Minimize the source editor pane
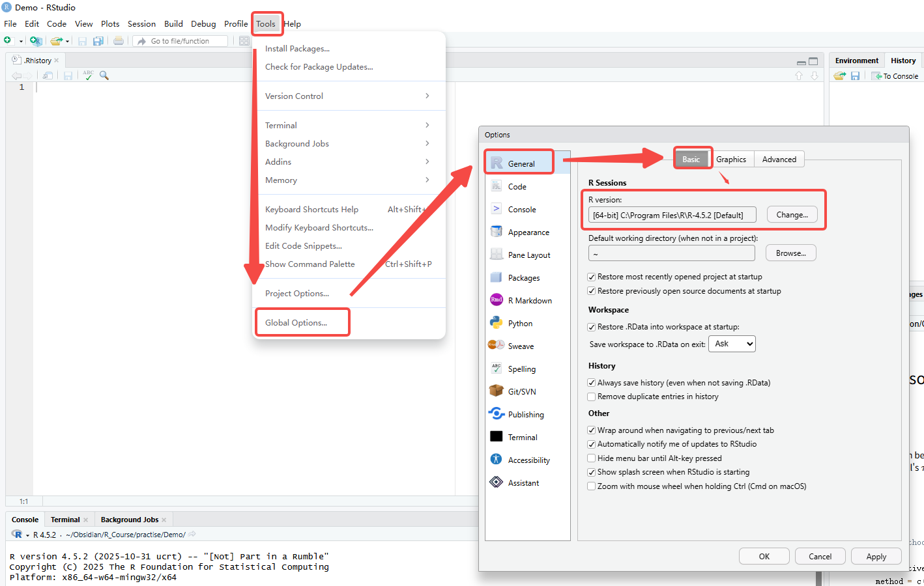 click(x=801, y=62)
